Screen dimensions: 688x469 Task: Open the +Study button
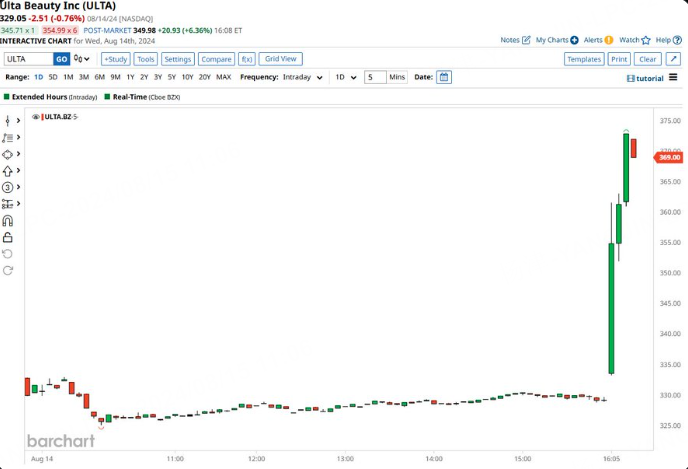pos(115,59)
